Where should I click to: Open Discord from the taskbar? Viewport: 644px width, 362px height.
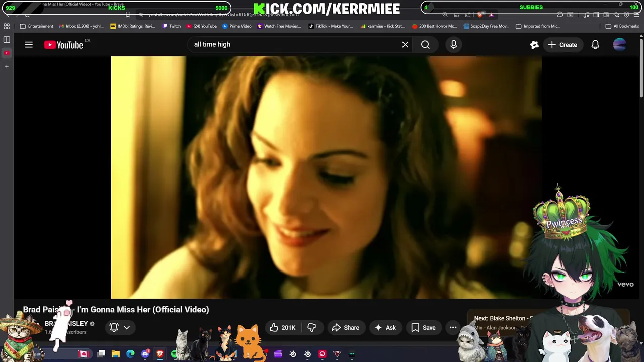(145, 354)
